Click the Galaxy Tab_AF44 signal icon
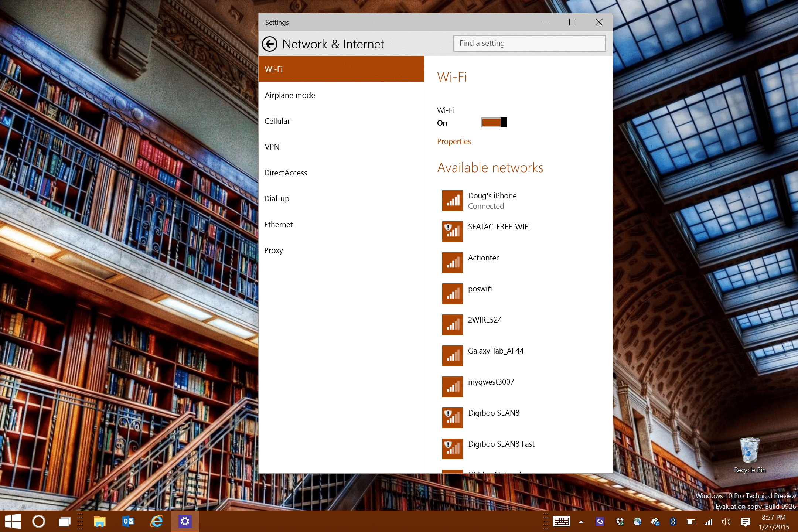This screenshot has height=532, width=798. [x=452, y=356]
